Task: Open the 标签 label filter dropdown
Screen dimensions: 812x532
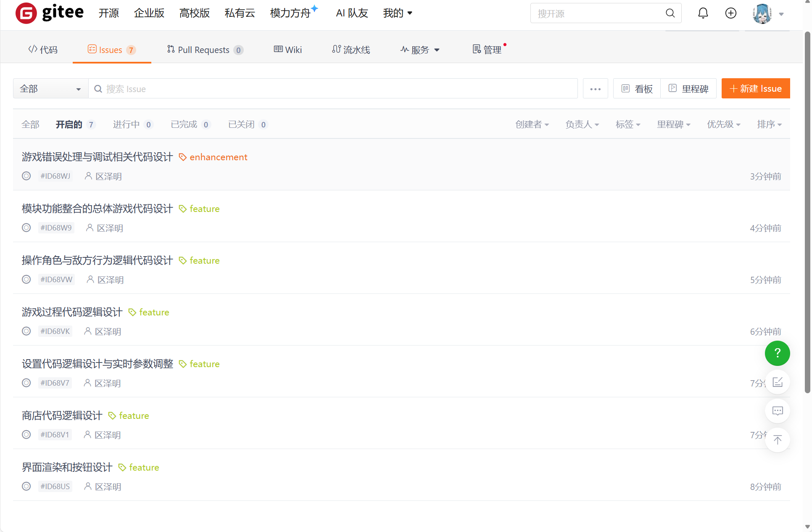Action: (627, 124)
